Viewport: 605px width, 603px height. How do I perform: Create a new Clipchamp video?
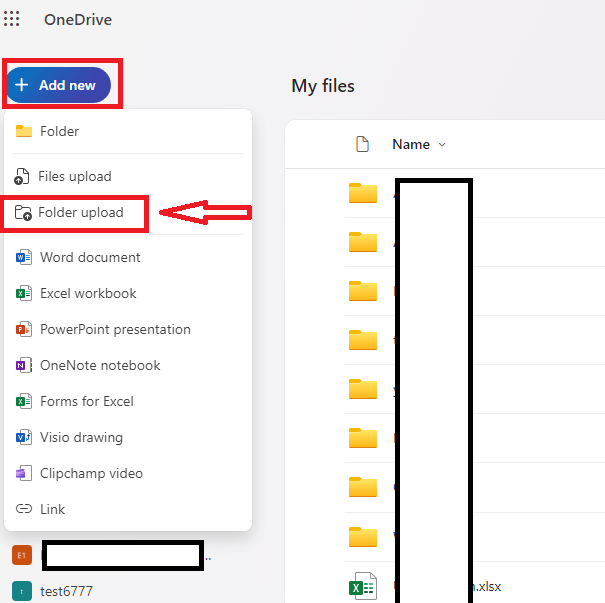click(128, 473)
